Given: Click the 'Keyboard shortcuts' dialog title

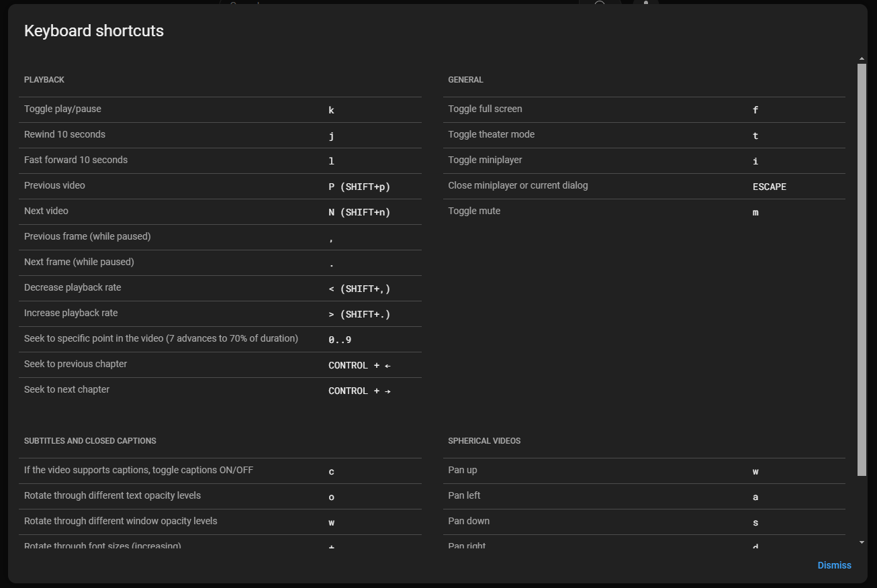Looking at the screenshot, I should (x=94, y=31).
